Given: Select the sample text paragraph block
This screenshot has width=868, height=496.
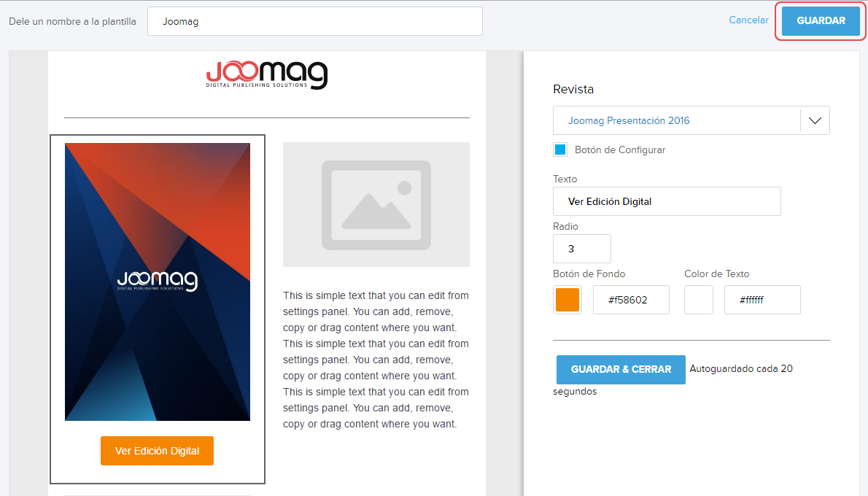Looking at the screenshot, I should pyautogui.click(x=376, y=360).
